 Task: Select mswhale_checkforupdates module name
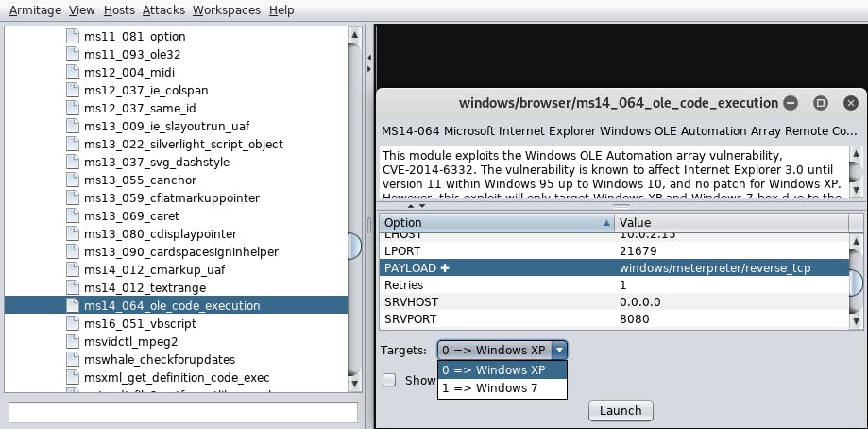[160, 360]
